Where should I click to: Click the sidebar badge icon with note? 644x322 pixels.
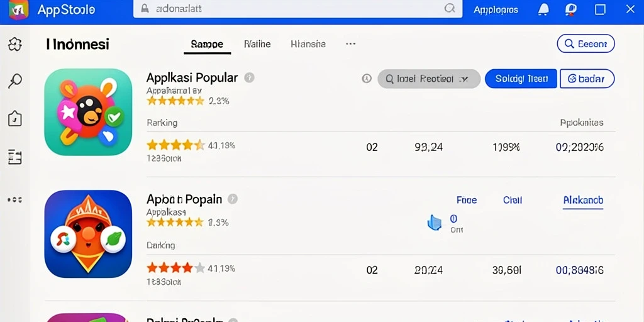15,119
